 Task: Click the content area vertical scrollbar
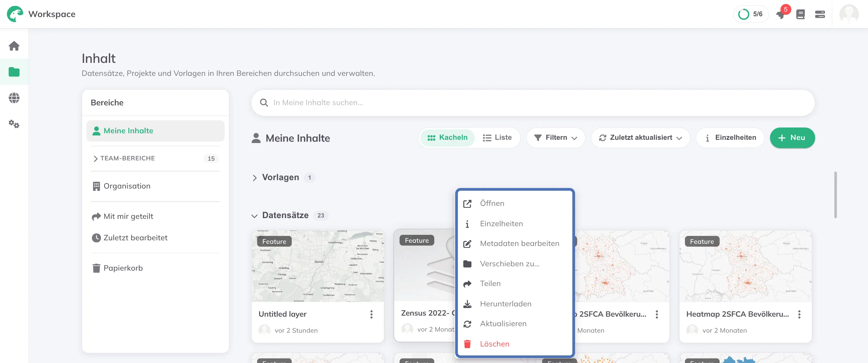[x=835, y=195]
